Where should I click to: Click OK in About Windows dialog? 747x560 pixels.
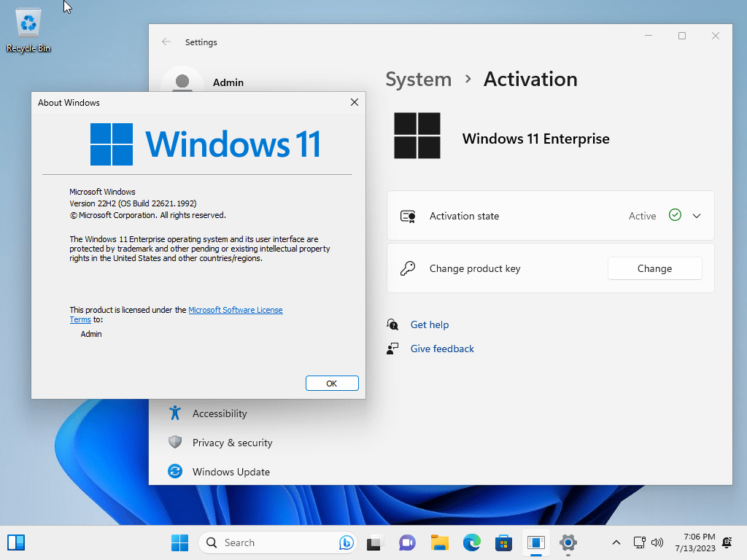point(332,384)
